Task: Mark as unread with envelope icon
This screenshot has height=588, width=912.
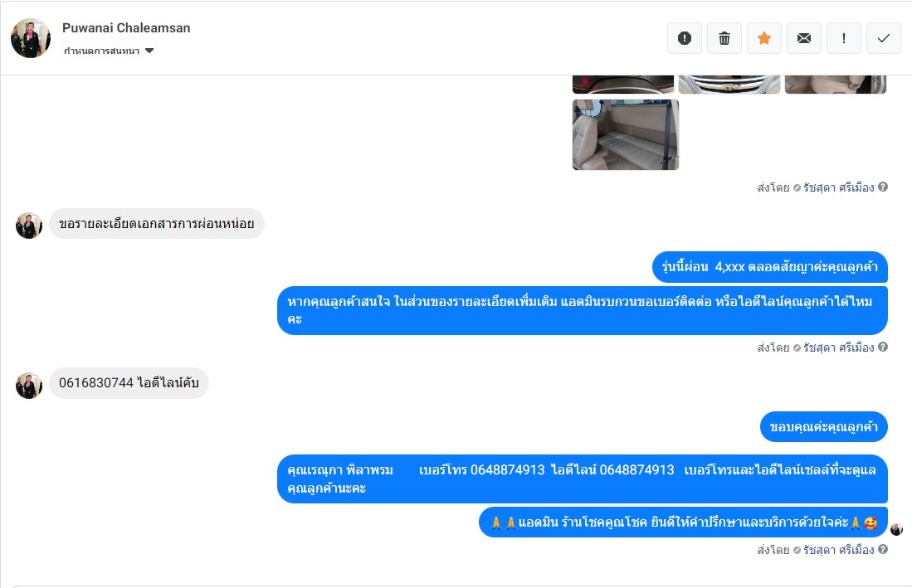Action: tap(804, 38)
